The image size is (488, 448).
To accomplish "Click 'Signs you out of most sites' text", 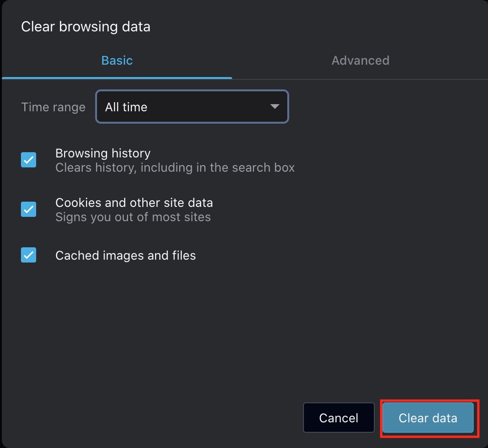I will coord(133,217).
